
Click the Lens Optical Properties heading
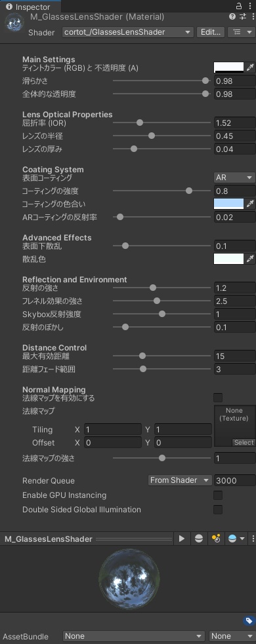pos(67,114)
